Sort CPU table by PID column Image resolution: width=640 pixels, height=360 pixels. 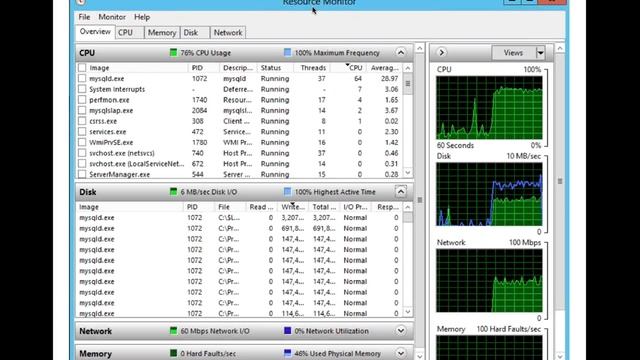click(204, 68)
